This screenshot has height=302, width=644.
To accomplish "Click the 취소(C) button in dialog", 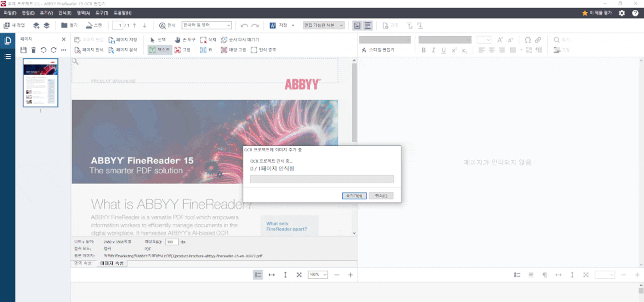I will point(381,195).
